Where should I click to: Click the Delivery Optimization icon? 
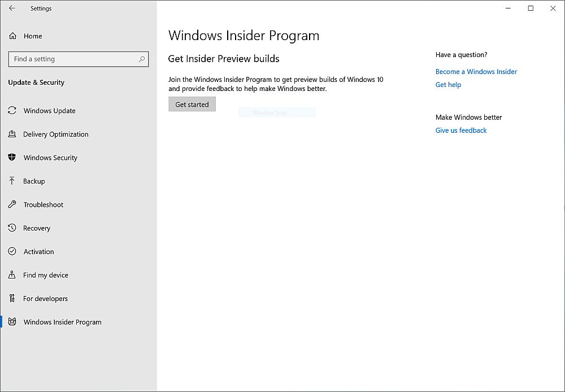click(12, 134)
